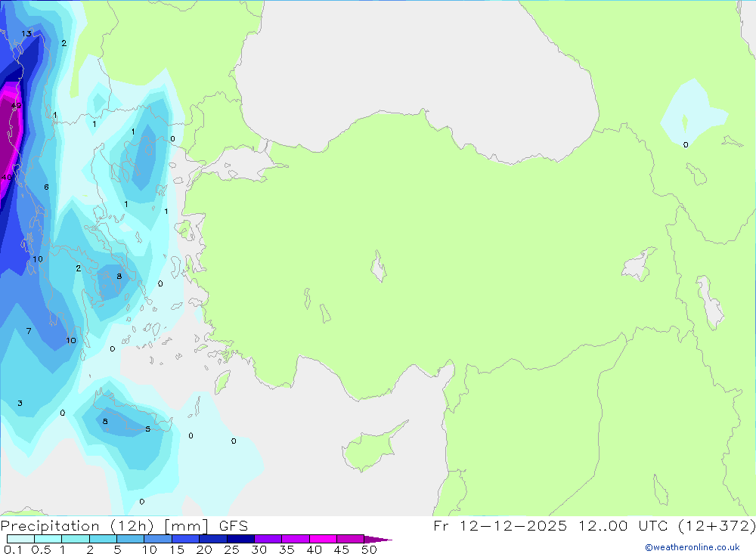Image resolution: width=756 pixels, height=554 pixels.
Task: Select the 30–35 mm legend color box
Action: coord(268,539)
